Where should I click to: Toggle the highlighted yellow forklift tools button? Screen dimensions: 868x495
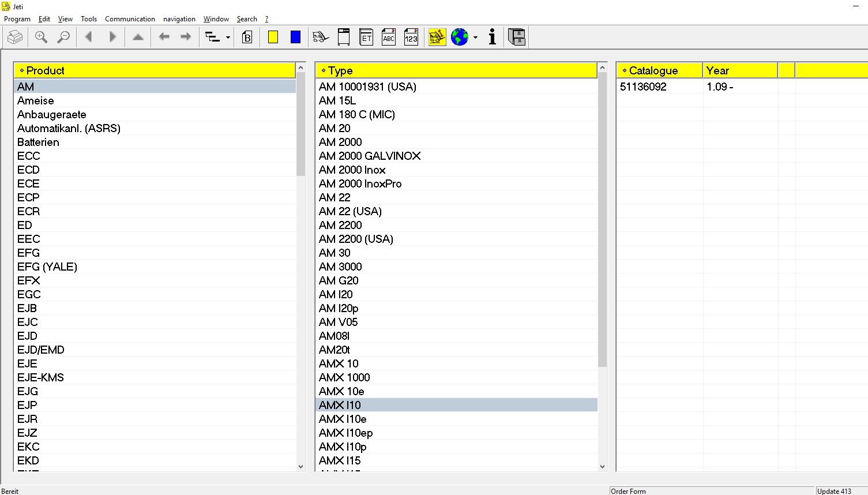pyautogui.click(x=437, y=37)
